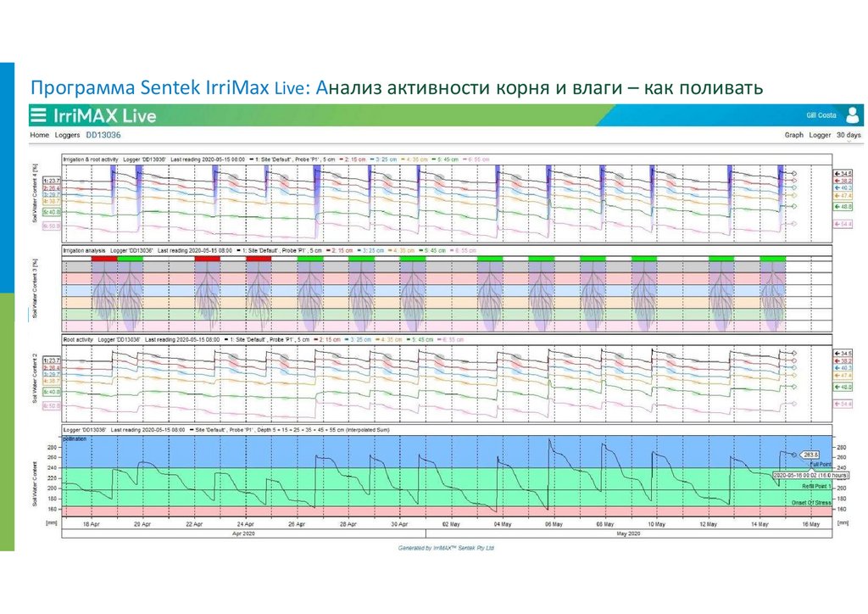Click the '5: 40.8' start label in top chart
This screenshot has height=614, width=868.
pyautogui.click(x=52, y=212)
